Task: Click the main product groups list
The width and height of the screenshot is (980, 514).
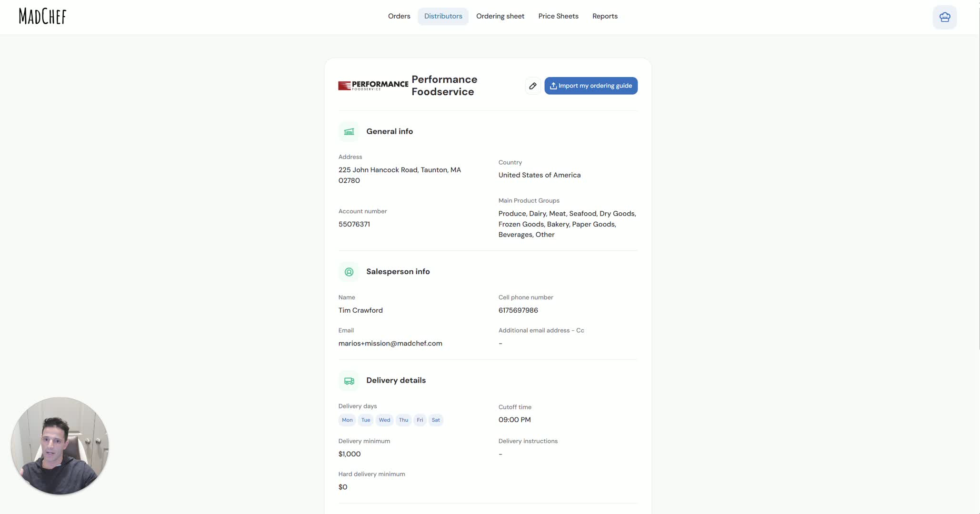Action: [x=567, y=224]
